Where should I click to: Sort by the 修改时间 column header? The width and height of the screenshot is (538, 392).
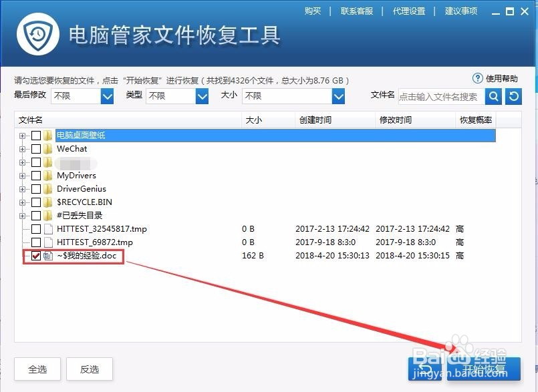pos(415,120)
